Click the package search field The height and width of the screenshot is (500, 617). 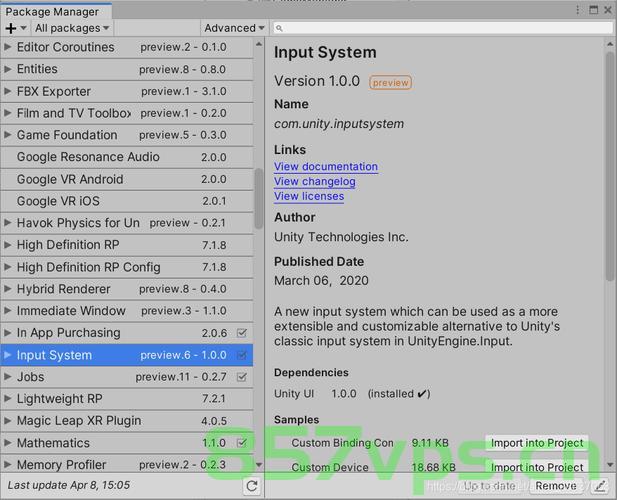pyautogui.click(x=443, y=28)
